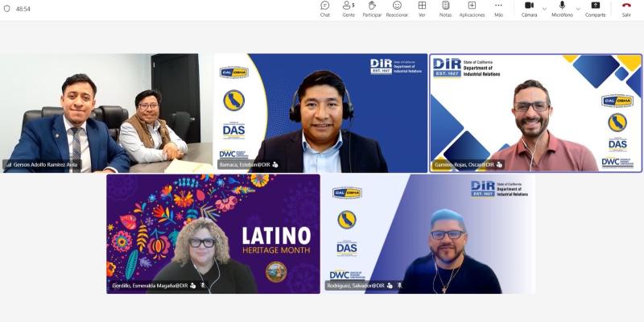Expand the microphone options arrow
The width and height of the screenshot is (644, 322).
click(578, 9)
